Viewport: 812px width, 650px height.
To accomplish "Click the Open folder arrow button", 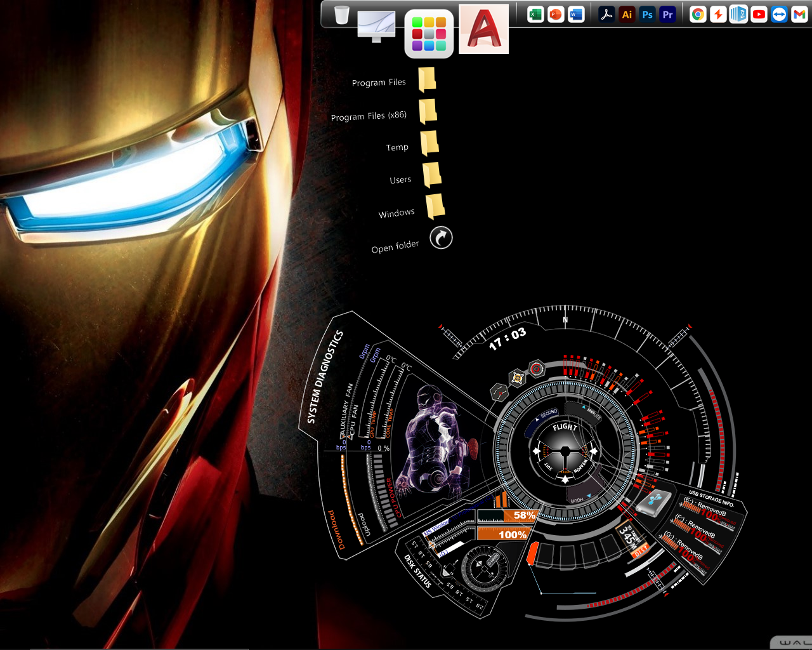I will point(441,237).
